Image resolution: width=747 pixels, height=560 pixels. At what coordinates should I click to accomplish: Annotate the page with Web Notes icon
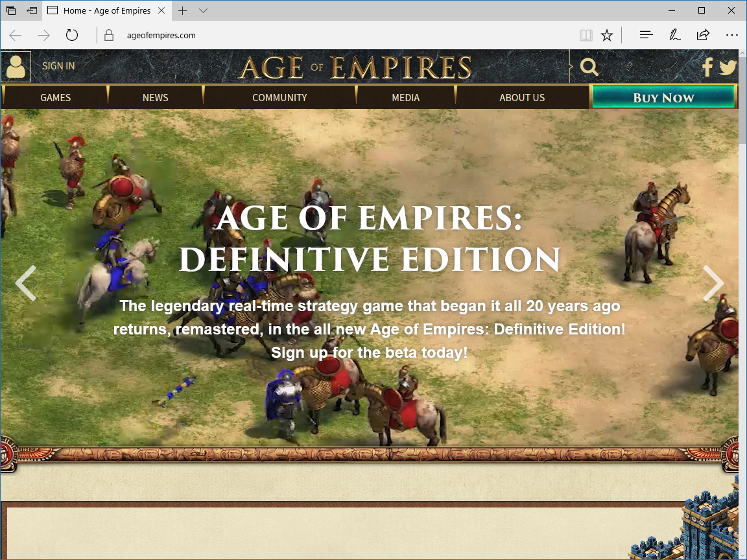674,35
